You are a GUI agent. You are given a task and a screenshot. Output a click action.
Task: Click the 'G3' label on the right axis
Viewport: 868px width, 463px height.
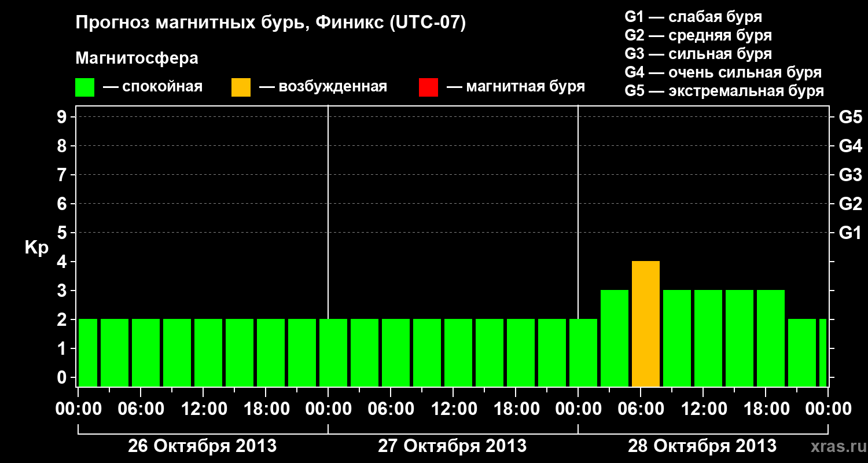pos(851,175)
